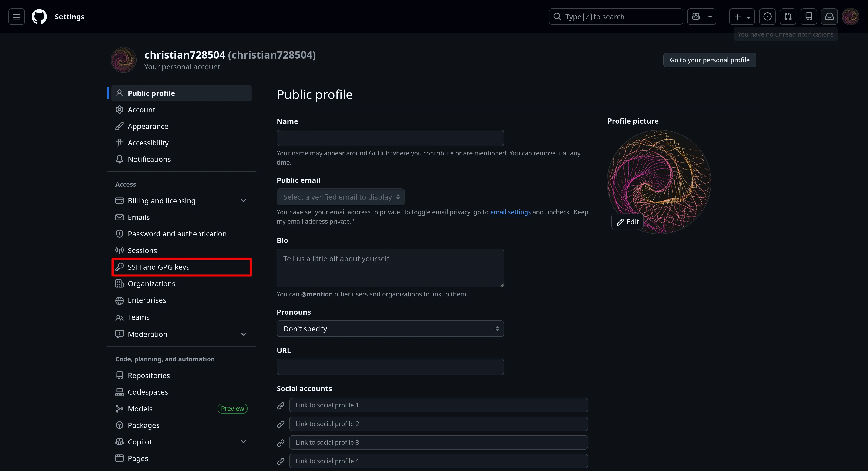The width and height of the screenshot is (868, 471).
Task: Open the issues icon in header
Action: pos(767,17)
